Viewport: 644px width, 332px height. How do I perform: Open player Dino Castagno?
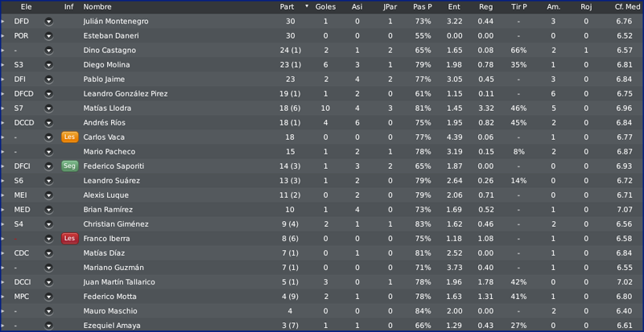tap(109, 51)
